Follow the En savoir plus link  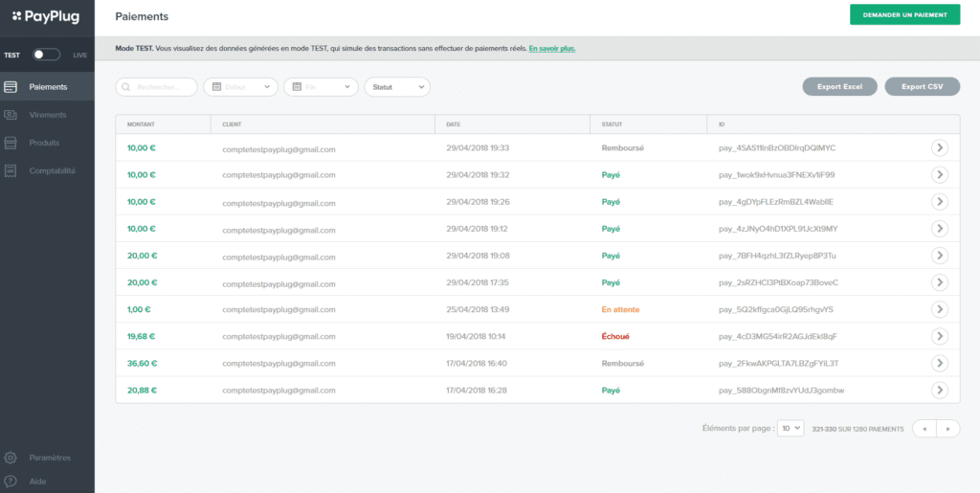552,48
